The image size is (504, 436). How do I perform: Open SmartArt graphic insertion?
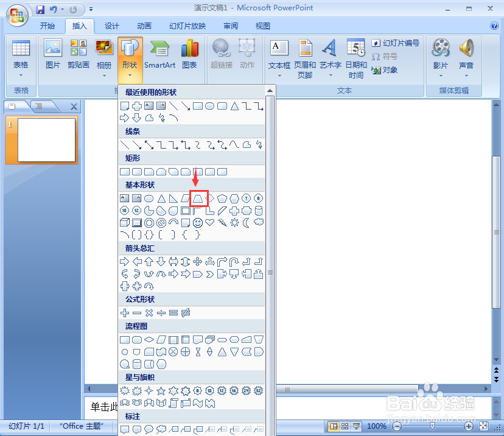point(159,55)
